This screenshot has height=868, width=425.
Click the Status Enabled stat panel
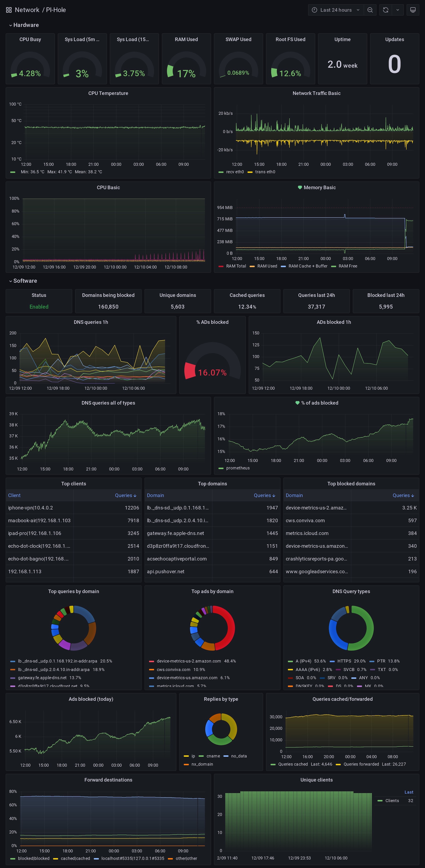click(x=39, y=301)
